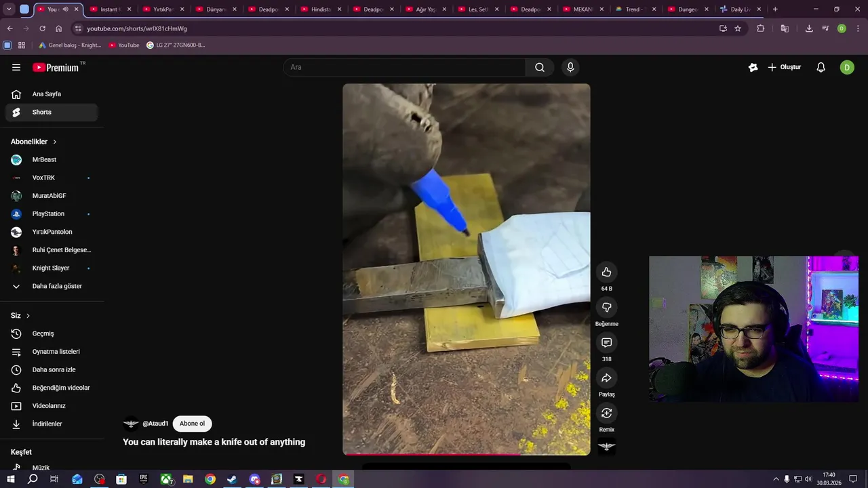The width and height of the screenshot is (868, 488).
Task: Open Chrome apps grid in bookmarks bar
Action: pos(22,45)
